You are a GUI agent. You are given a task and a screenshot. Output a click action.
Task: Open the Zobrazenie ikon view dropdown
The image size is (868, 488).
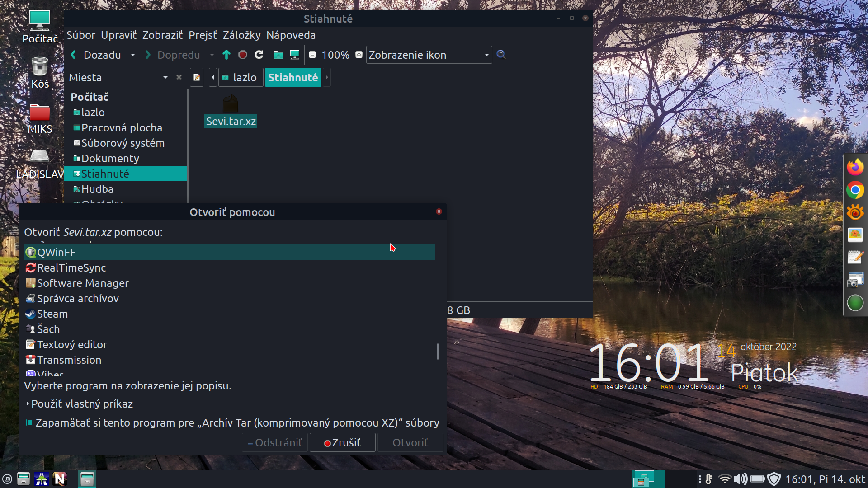429,55
